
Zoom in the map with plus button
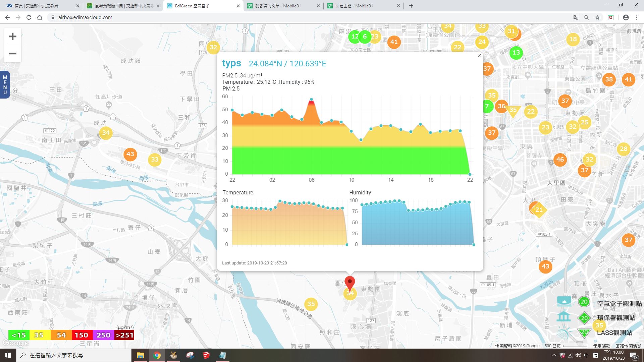(x=12, y=37)
